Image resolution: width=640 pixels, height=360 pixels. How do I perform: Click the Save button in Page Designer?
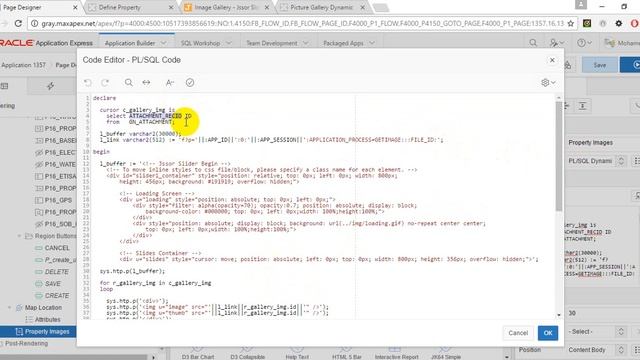[x=600, y=65]
